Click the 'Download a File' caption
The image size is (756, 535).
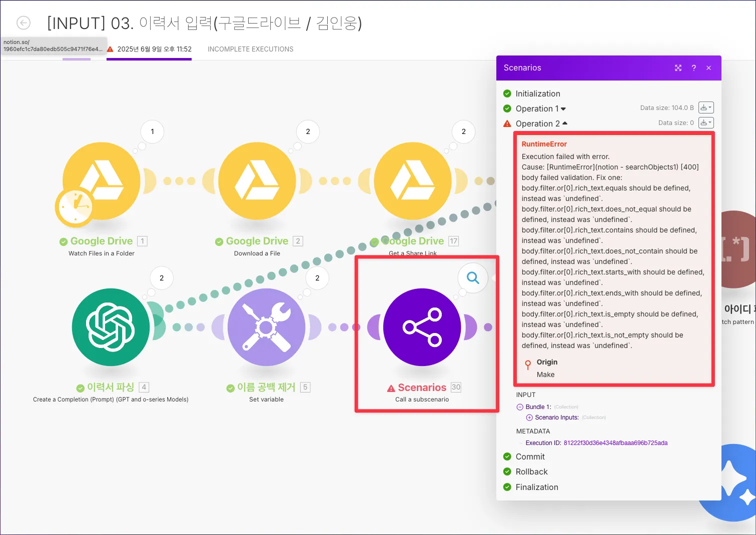coord(257,253)
